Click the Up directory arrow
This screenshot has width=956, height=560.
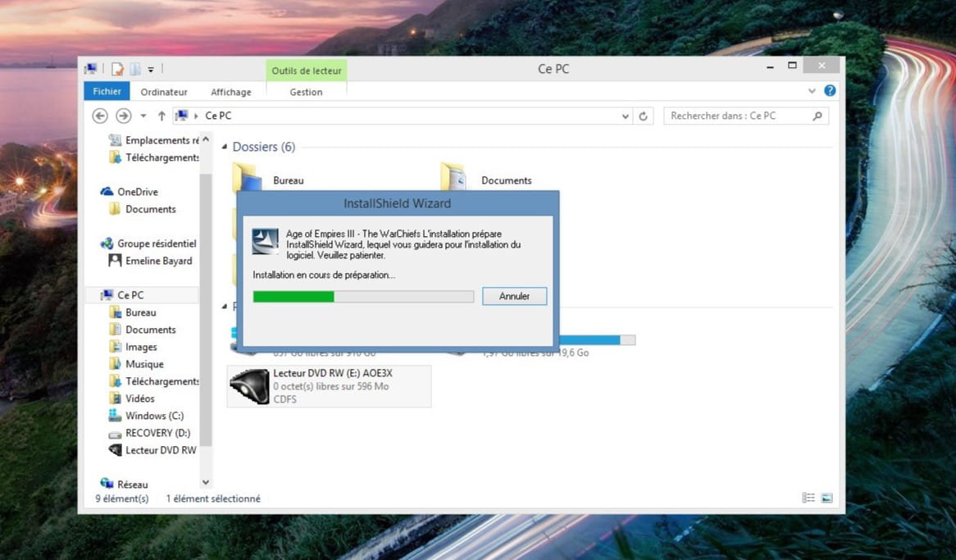(x=162, y=116)
